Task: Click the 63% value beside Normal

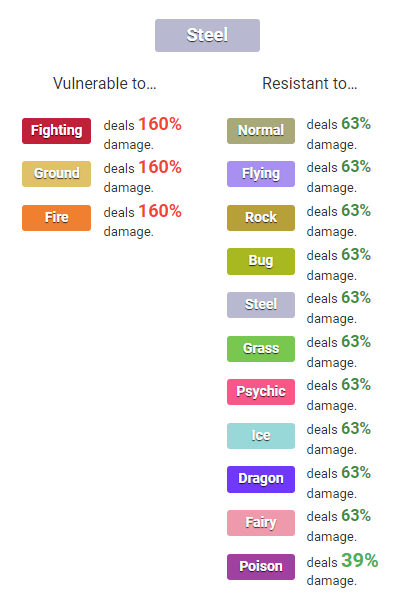Action: [356, 124]
